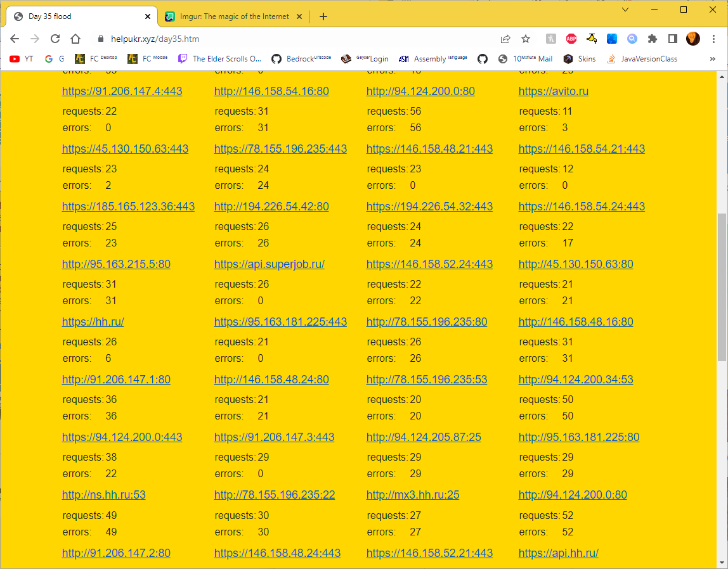Open link https://185.165.123.36:443
Screen dimensions: 728x569
(128, 207)
